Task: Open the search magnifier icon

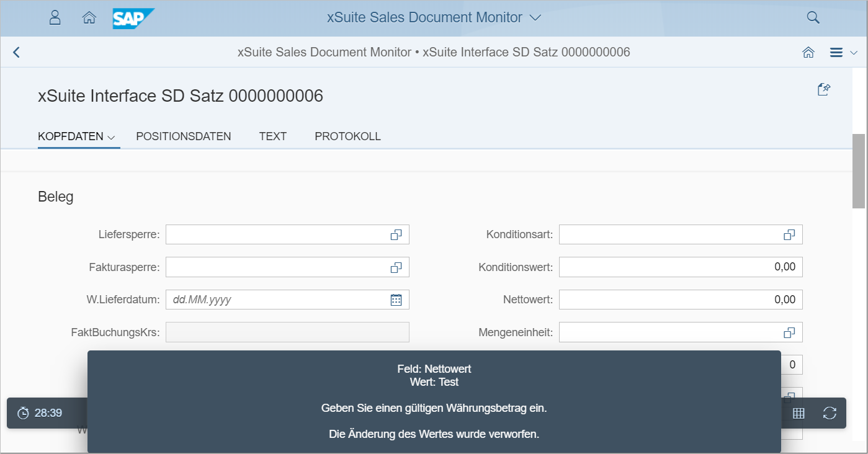Action: tap(813, 17)
